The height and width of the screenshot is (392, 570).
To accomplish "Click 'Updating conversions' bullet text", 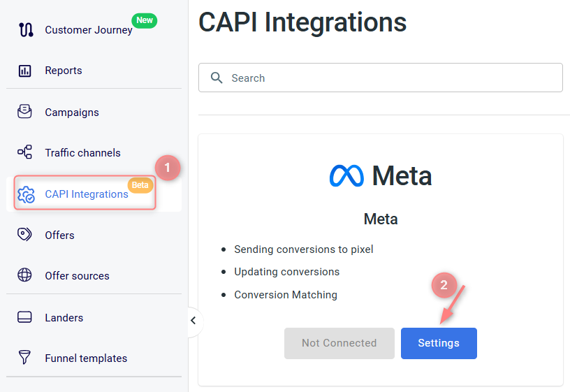I will pos(287,272).
